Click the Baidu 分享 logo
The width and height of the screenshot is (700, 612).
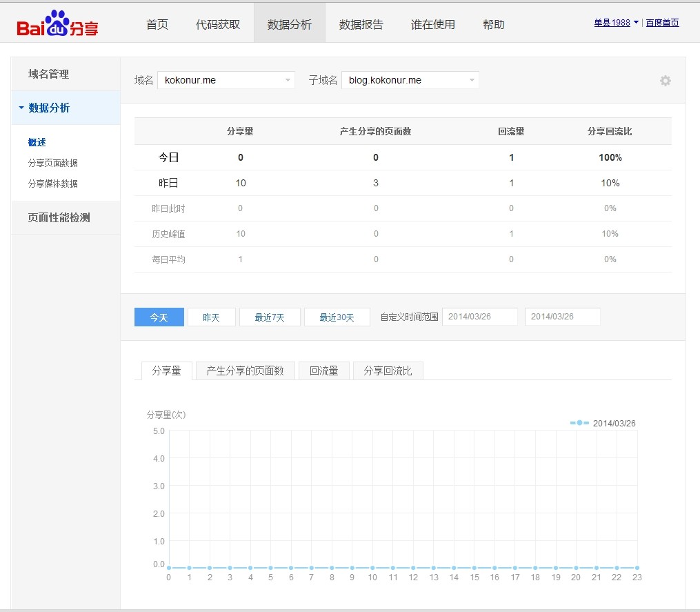[x=57, y=23]
